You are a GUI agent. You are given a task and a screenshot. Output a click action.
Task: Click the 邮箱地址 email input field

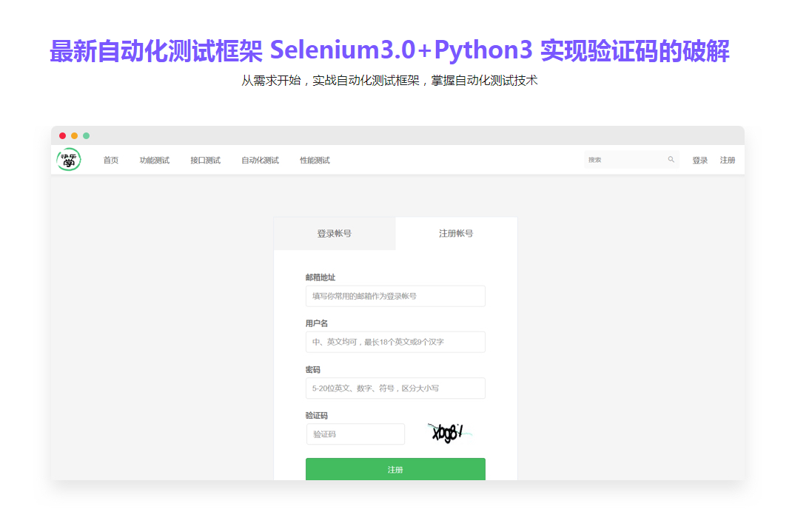(395, 296)
